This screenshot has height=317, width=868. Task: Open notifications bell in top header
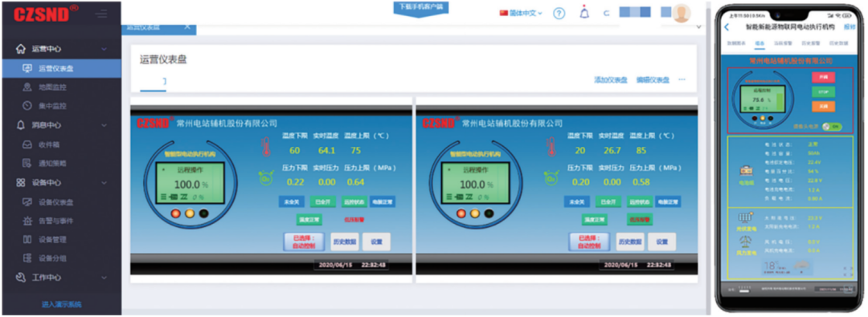[x=584, y=12]
